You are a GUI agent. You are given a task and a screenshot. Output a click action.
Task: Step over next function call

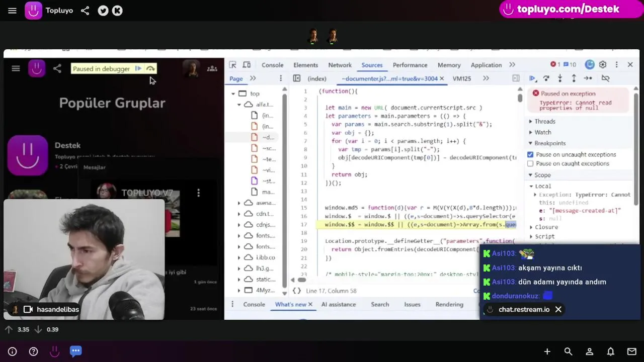(546, 78)
